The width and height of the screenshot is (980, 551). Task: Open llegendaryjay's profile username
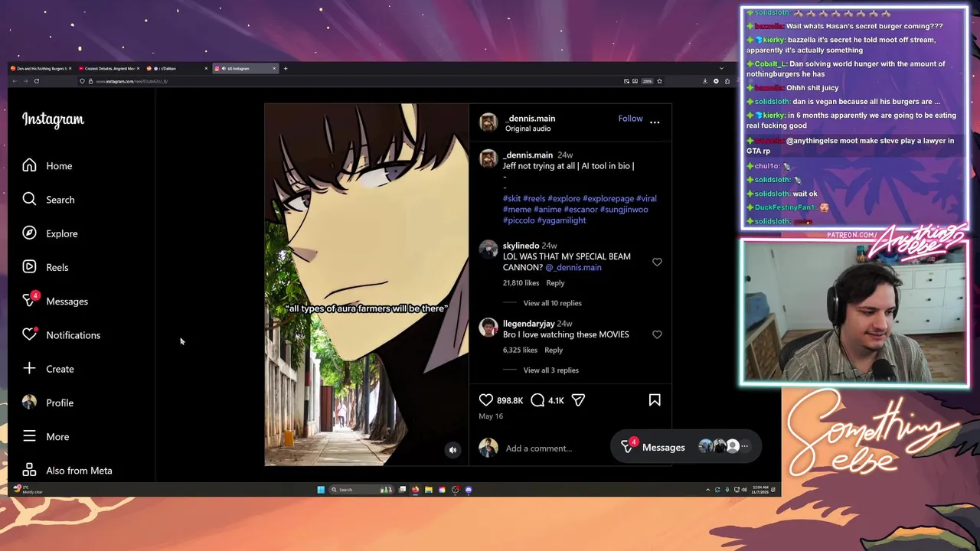(x=528, y=324)
